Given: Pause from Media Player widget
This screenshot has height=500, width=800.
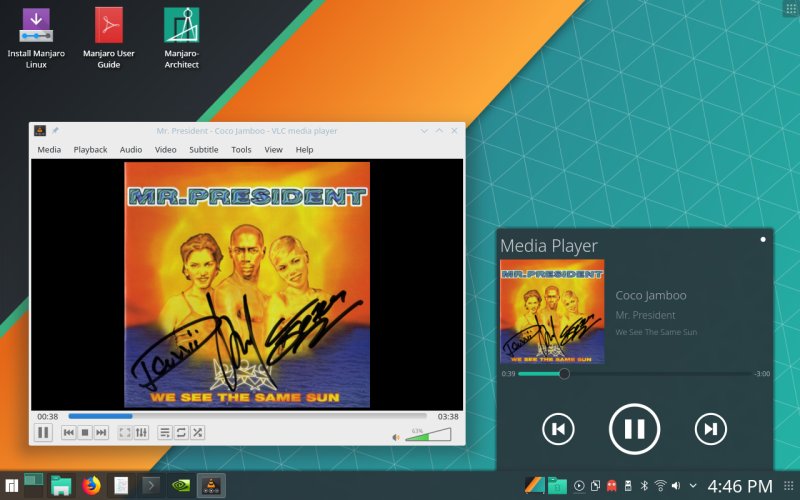Looking at the screenshot, I should click(634, 429).
